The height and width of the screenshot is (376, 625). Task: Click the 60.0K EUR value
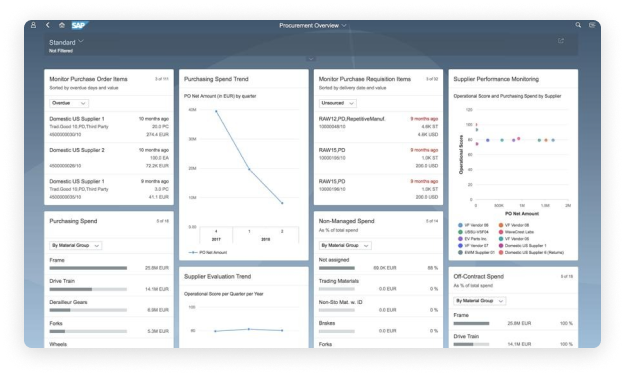[385, 268]
